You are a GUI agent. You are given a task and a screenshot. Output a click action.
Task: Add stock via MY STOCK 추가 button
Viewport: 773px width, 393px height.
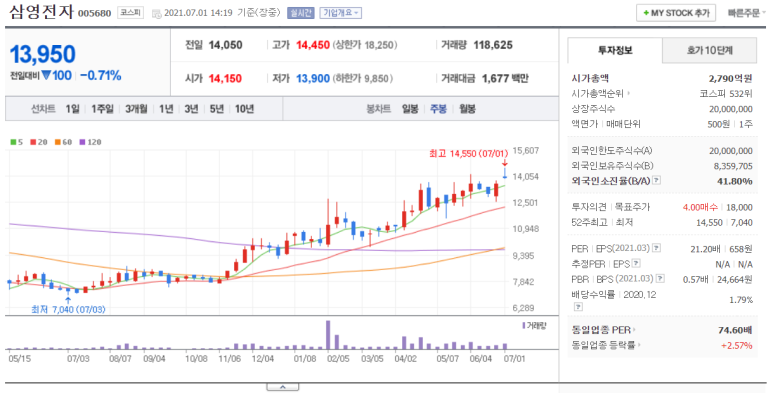tap(676, 13)
